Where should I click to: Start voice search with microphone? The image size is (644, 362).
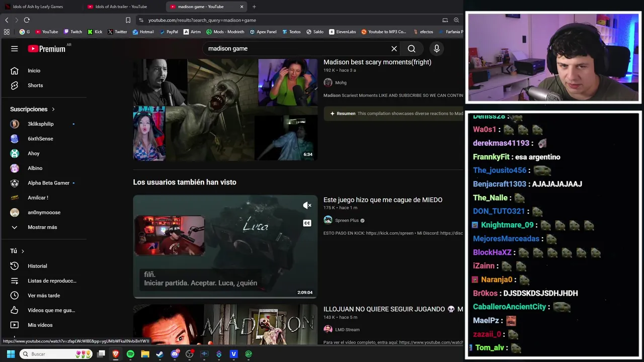[x=437, y=49]
